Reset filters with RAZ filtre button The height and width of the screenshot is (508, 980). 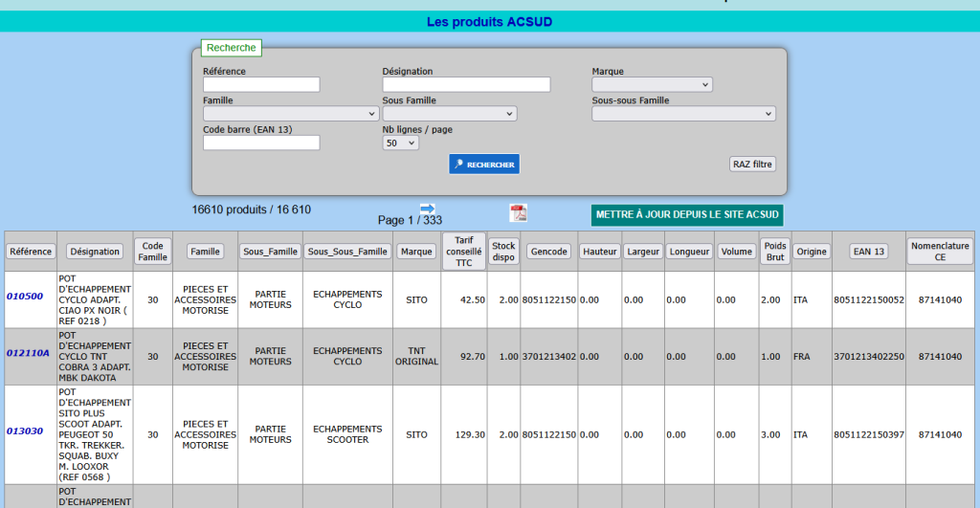tap(752, 164)
